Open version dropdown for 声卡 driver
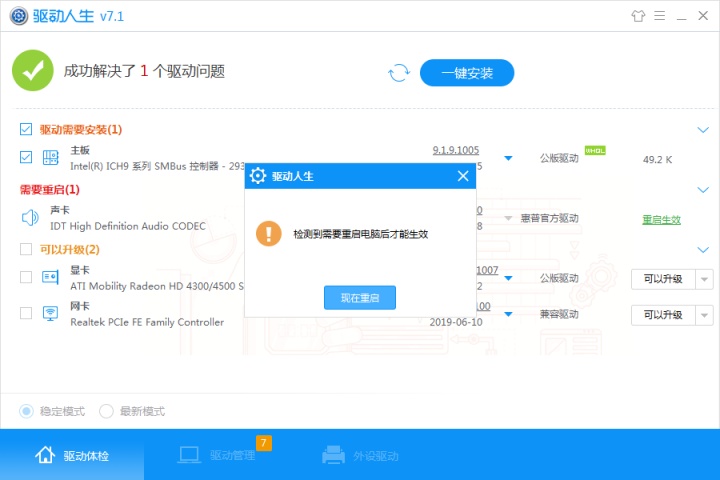Viewport: 720px width, 480px height. click(x=508, y=218)
